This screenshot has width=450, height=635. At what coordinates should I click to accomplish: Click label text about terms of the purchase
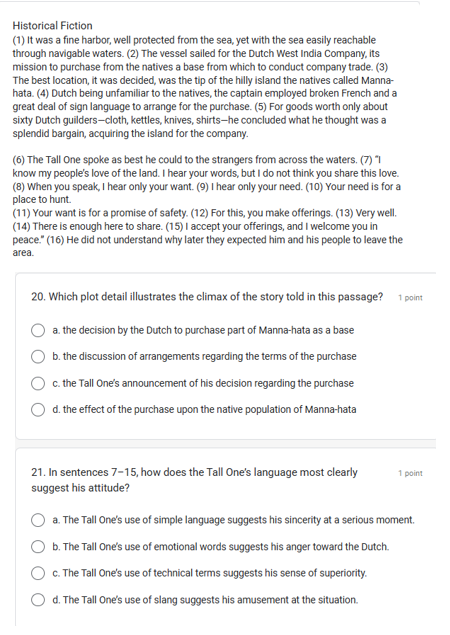205,356
